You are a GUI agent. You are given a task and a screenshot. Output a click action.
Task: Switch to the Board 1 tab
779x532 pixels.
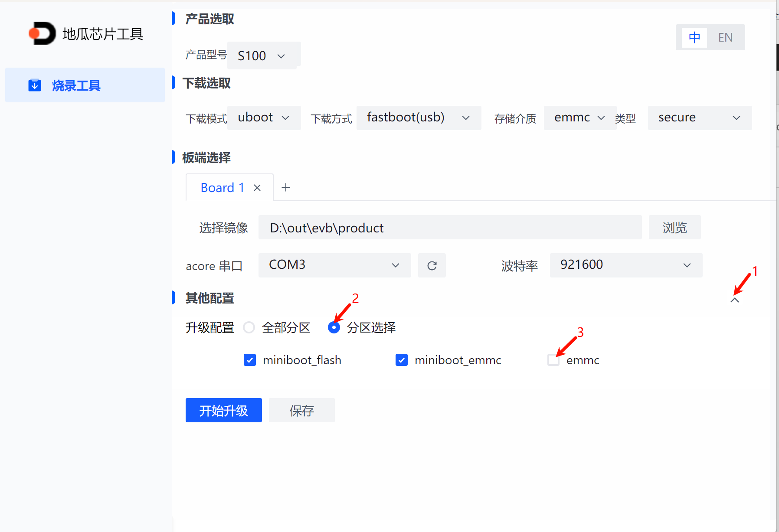[x=222, y=188]
